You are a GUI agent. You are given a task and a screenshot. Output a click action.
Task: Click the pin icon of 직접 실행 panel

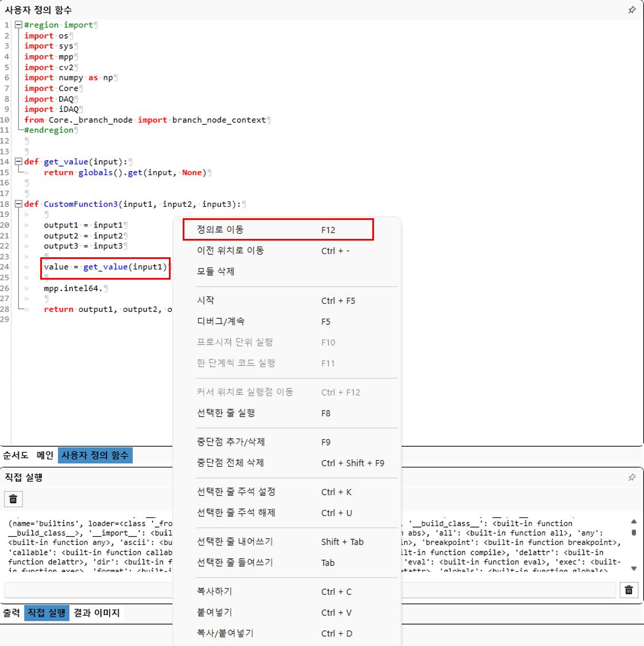click(x=632, y=477)
